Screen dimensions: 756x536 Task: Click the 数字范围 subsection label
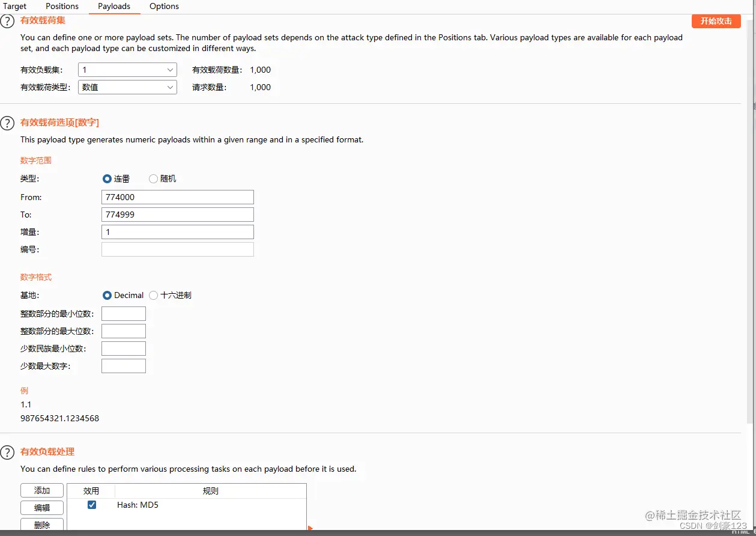point(36,160)
